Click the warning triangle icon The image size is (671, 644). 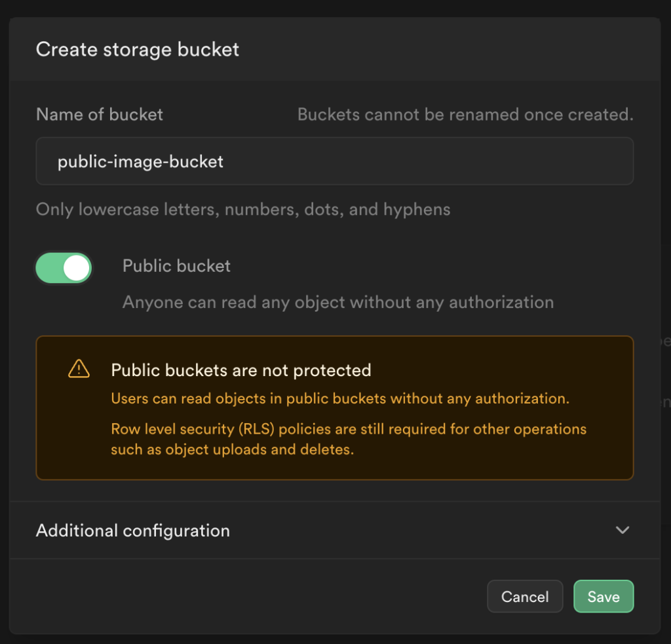pos(79,369)
